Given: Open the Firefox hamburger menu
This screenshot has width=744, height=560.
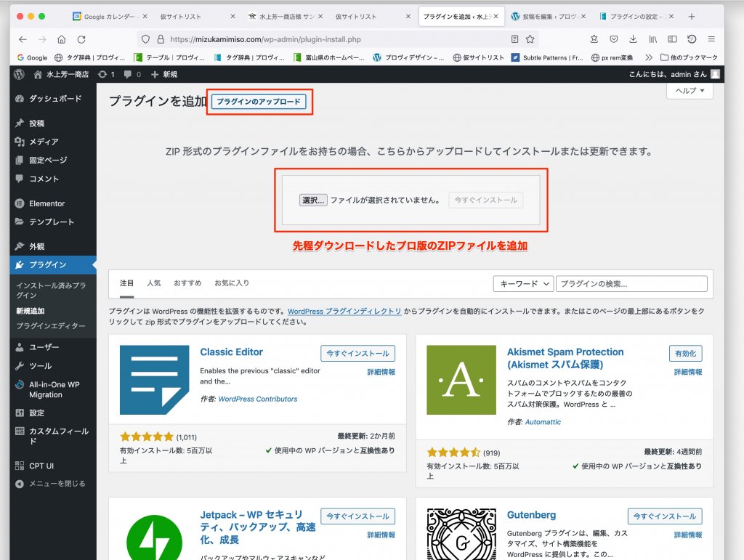Looking at the screenshot, I should click(711, 39).
